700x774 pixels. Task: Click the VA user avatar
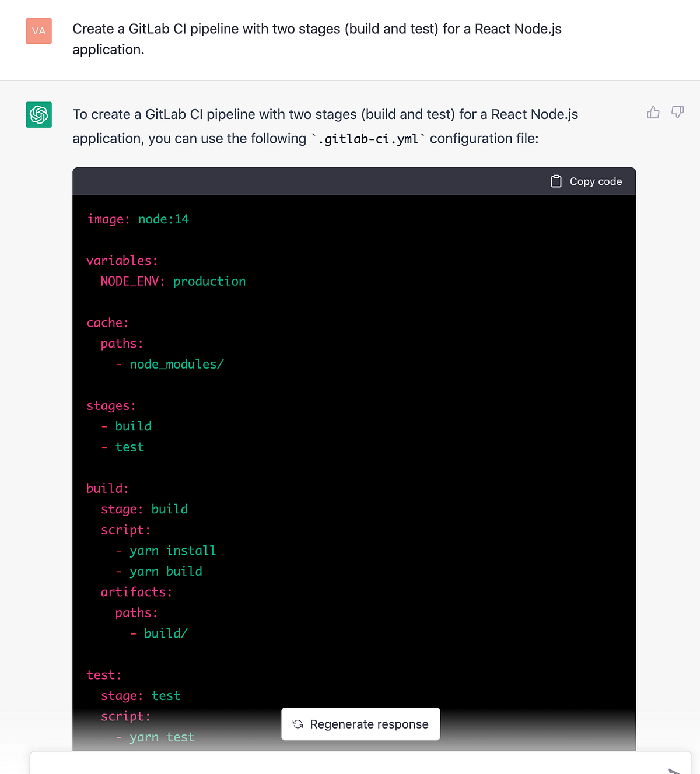38,31
